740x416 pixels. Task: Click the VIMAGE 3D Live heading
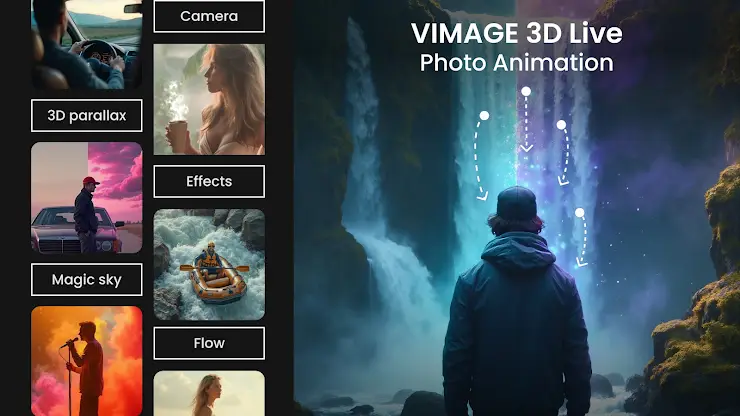click(x=517, y=34)
